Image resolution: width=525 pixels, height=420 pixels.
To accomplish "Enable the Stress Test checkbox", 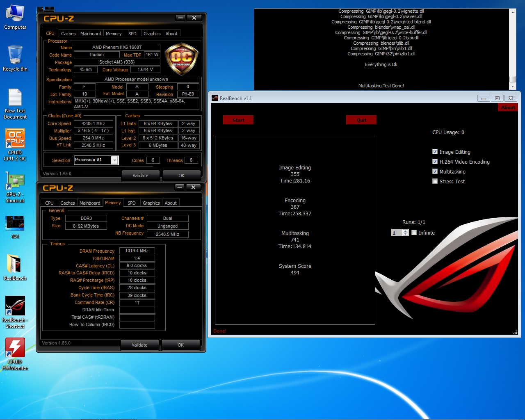I will [x=435, y=181].
